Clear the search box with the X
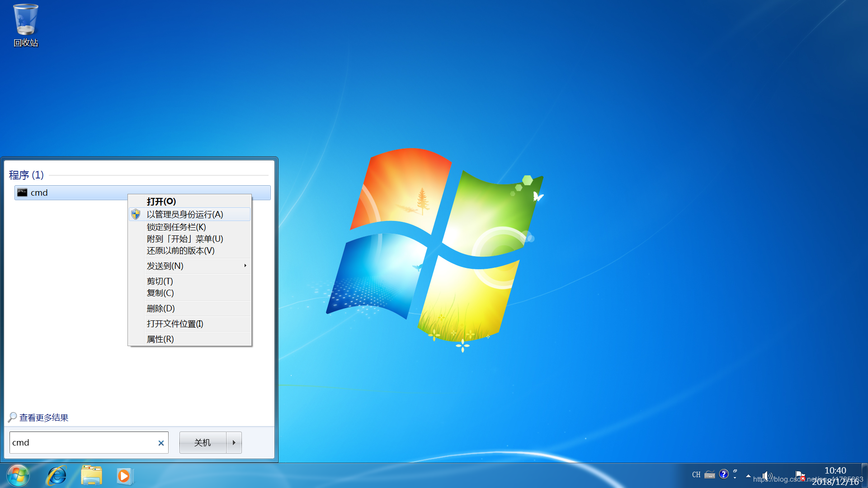868x488 pixels. tap(161, 443)
